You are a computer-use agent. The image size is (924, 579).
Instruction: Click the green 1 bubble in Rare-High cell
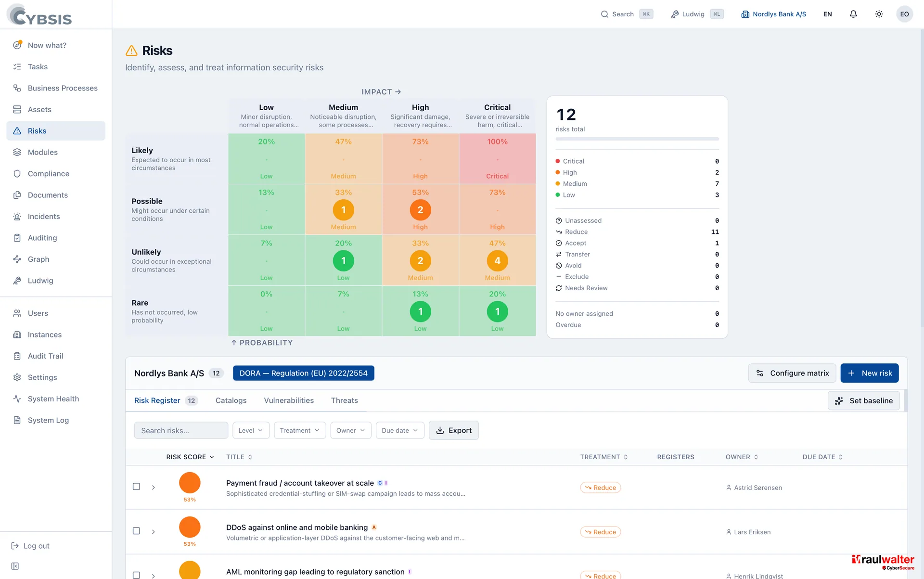420,311
